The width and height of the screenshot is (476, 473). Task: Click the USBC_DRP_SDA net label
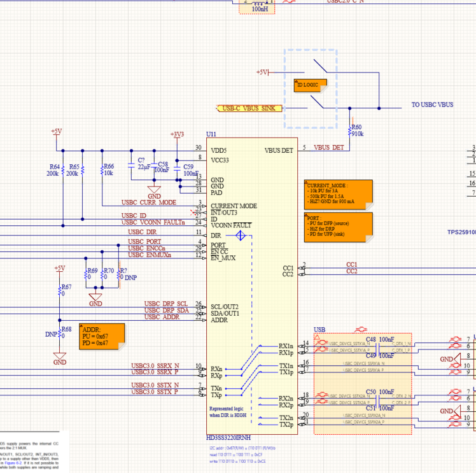point(166,310)
